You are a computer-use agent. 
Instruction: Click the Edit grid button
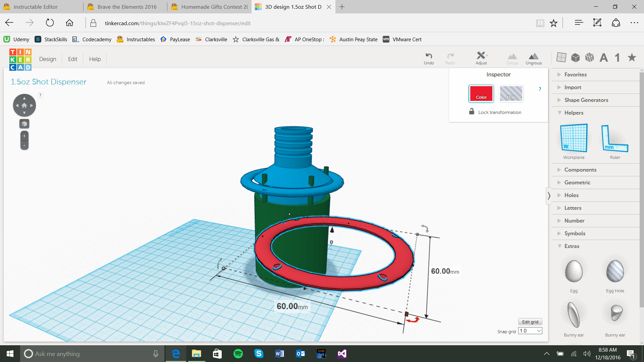point(530,322)
